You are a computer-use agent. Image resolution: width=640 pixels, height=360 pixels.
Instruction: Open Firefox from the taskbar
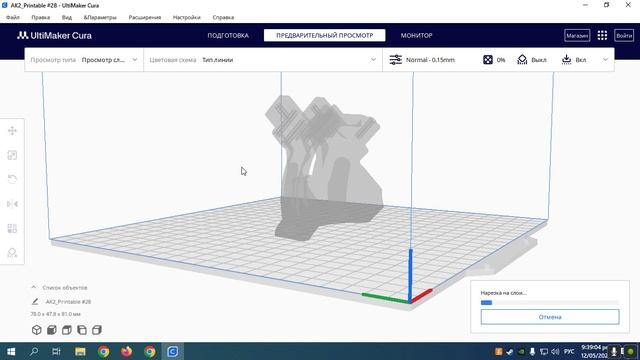(x=127, y=351)
